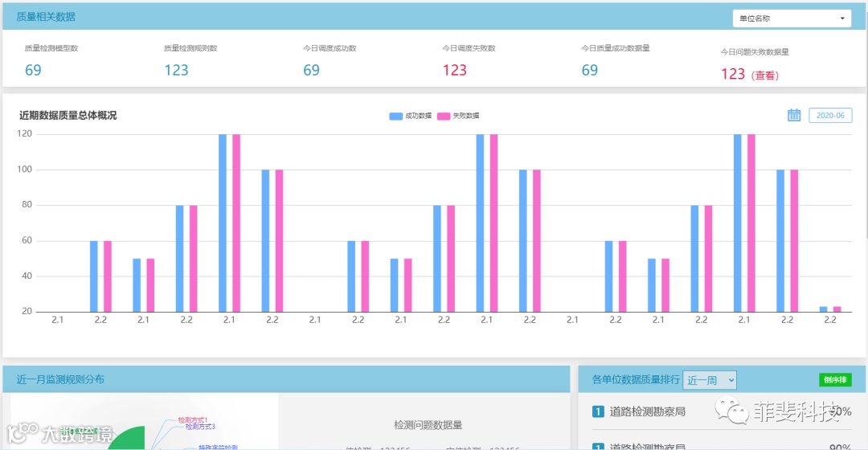
Task: Toggle 失败数据 pink legend swatch
Action: click(x=444, y=117)
